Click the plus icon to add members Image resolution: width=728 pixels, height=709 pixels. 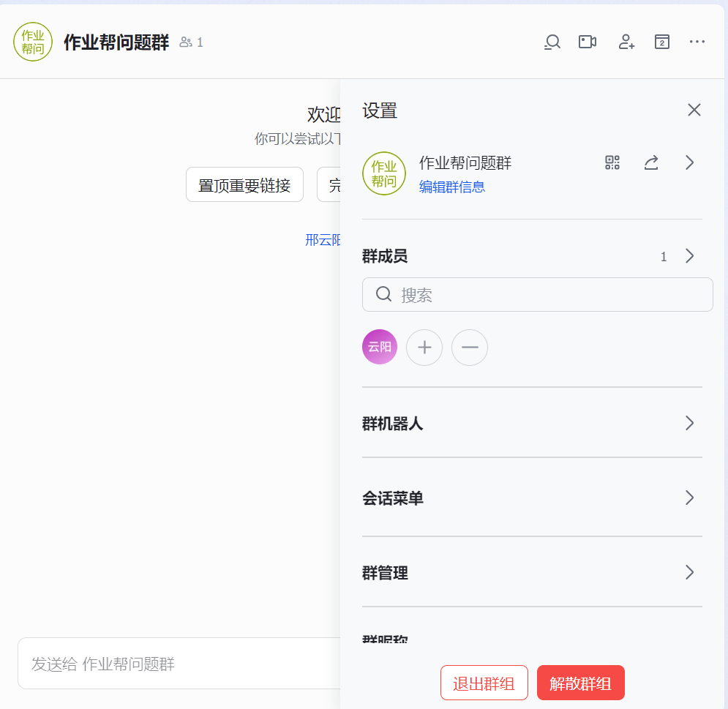tap(424, 348)
